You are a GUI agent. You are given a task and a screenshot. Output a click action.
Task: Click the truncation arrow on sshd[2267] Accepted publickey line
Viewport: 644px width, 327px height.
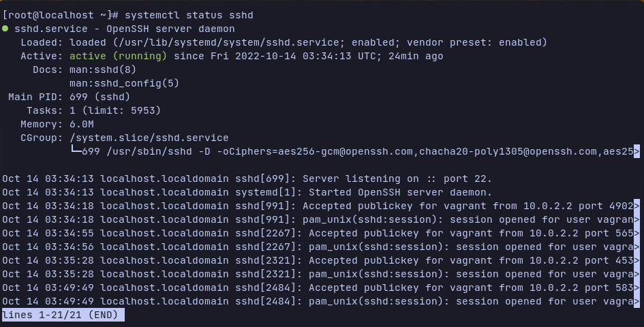point(637,233)
